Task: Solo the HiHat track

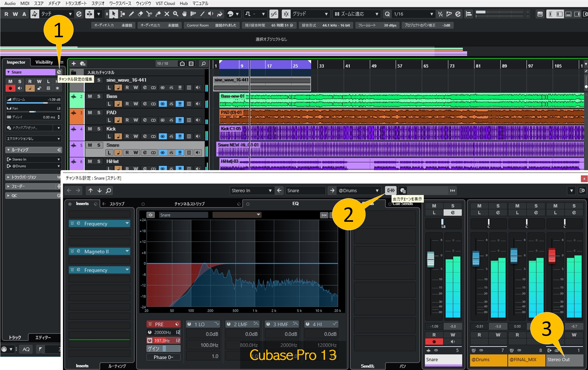Action: 99,161
